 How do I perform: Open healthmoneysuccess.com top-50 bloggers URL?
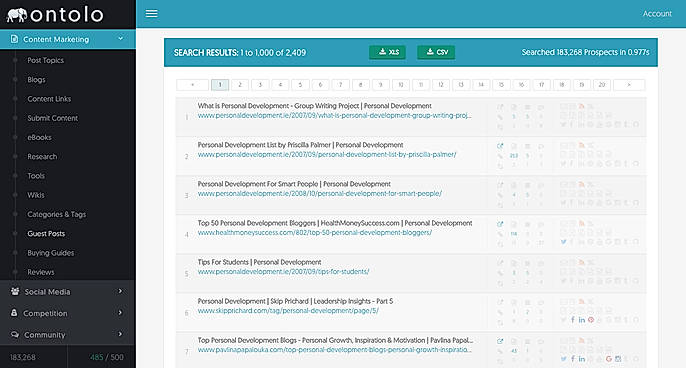pos(315,232)
